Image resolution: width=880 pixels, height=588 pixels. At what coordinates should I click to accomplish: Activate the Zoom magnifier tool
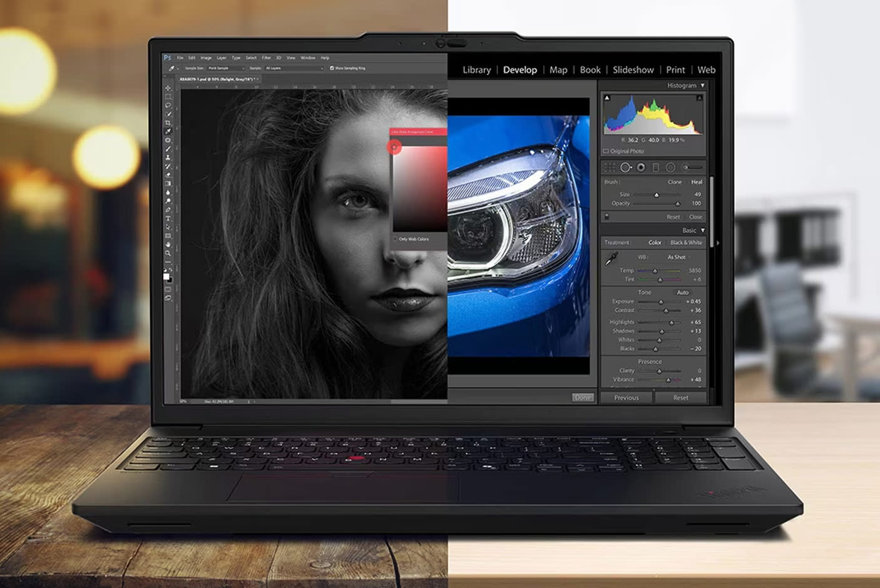pos(168,253)
